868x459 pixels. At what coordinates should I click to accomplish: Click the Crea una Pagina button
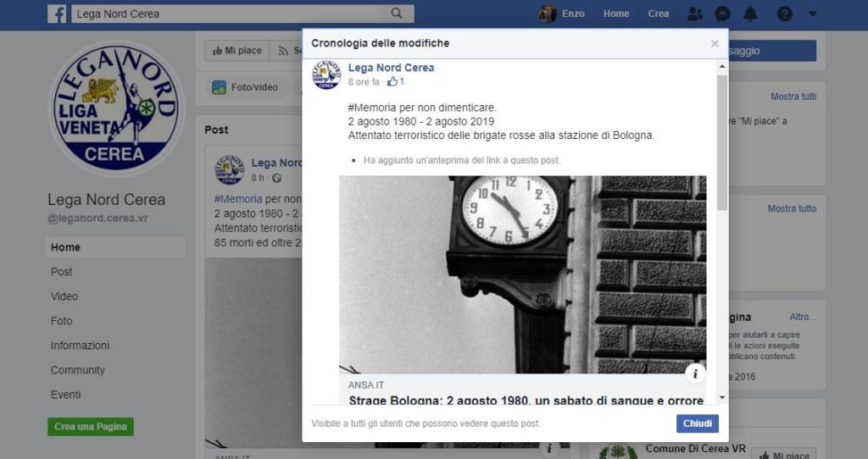click(x=90, y=427)
